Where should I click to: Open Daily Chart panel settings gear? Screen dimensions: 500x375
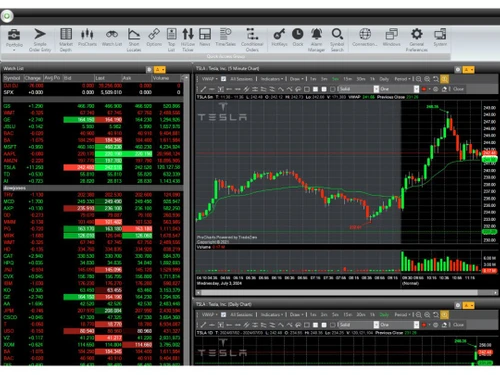[458, 305]
